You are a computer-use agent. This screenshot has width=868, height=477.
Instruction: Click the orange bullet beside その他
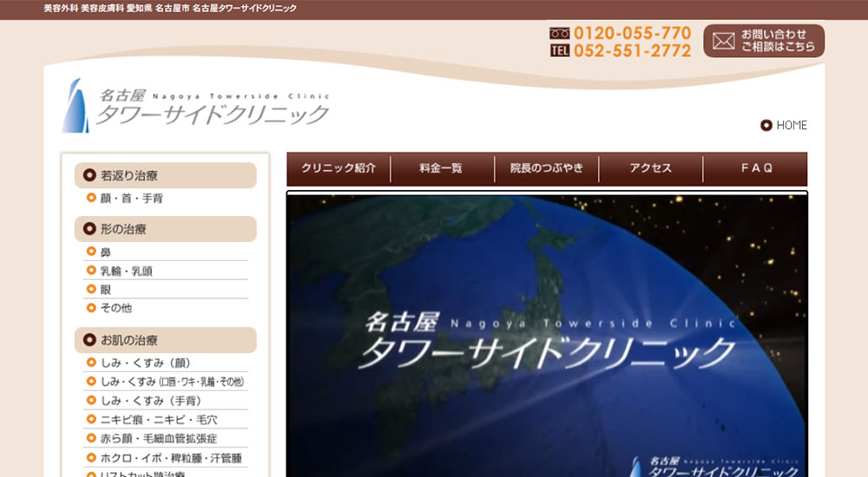pos(91,308)
